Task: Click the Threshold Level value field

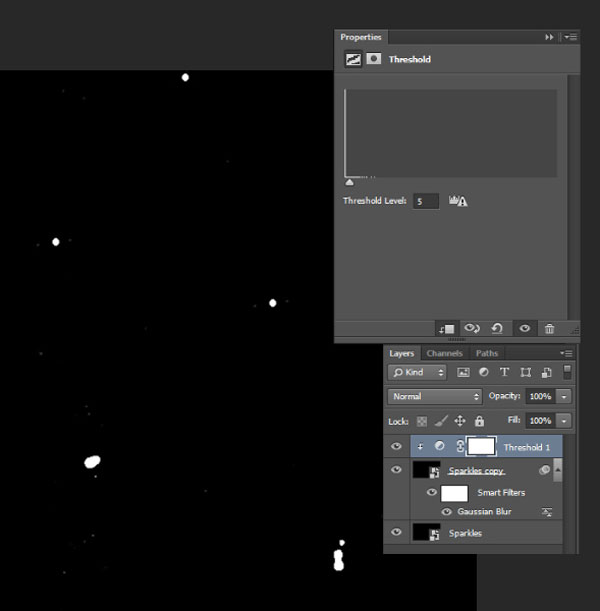Action: (426, 201)
